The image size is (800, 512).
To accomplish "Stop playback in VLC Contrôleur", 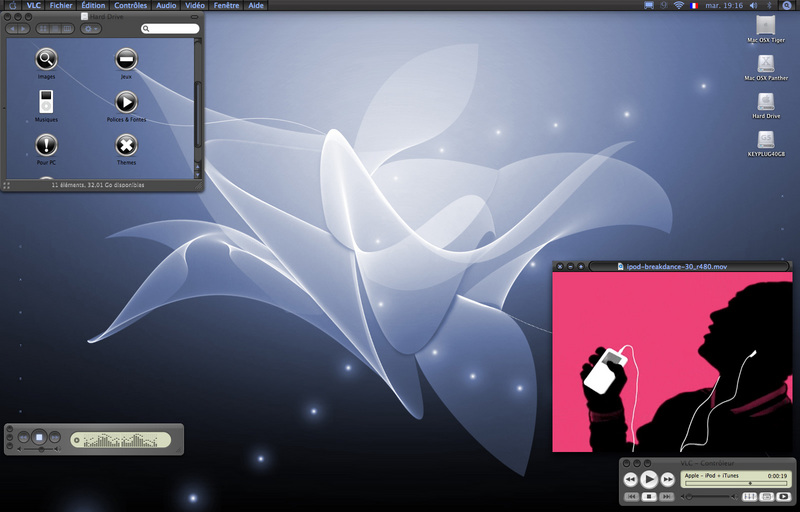I will click(x=649, y=496).
